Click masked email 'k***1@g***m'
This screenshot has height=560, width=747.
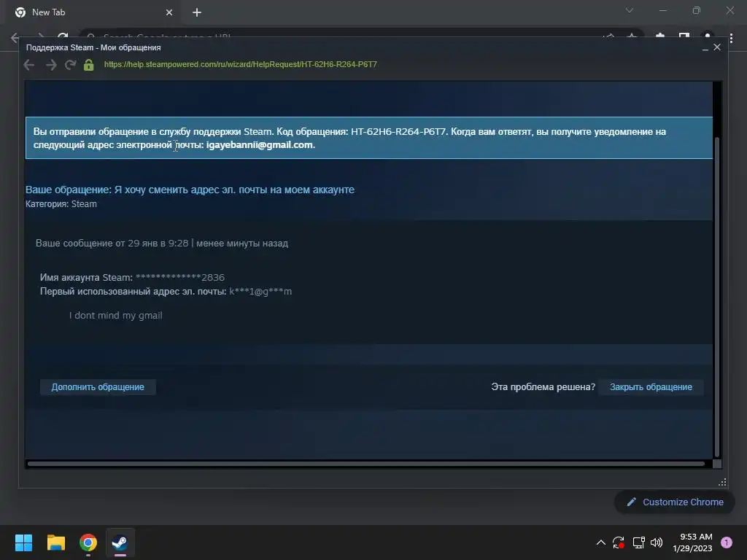click(260, 292)
